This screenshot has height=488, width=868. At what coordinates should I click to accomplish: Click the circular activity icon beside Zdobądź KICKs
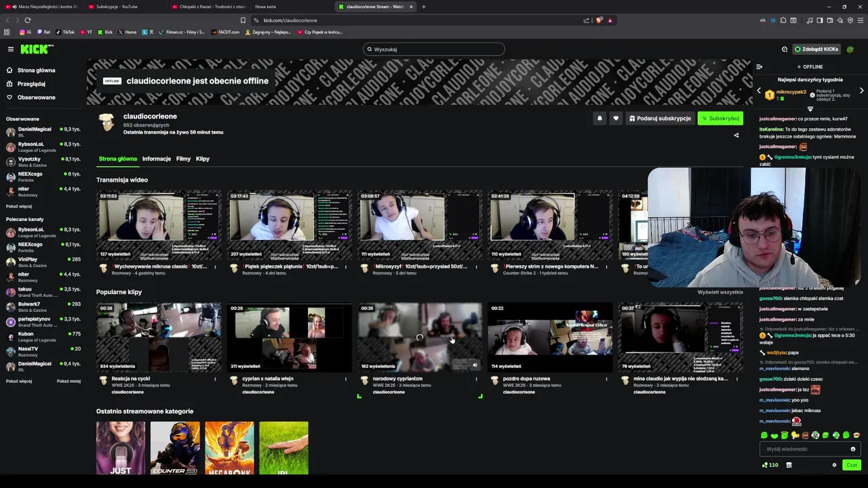point(785,49)
